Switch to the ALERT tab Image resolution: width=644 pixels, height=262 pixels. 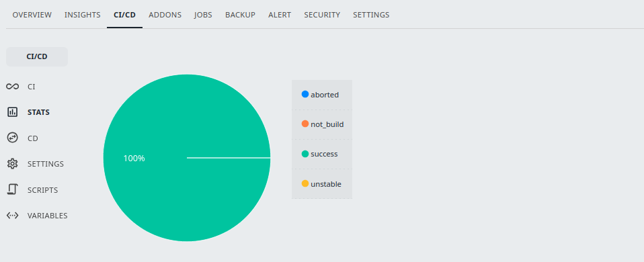pyautogui.click(x=280, y=15)
